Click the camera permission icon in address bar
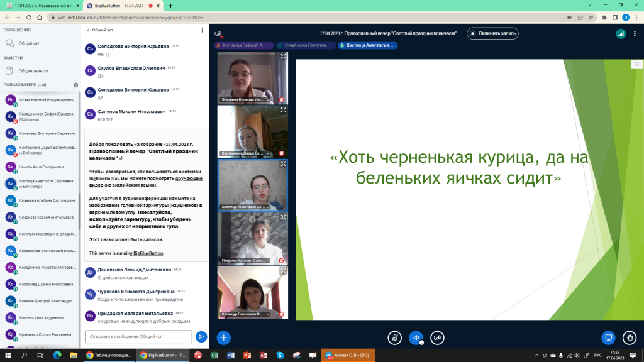 click(569, 18)
